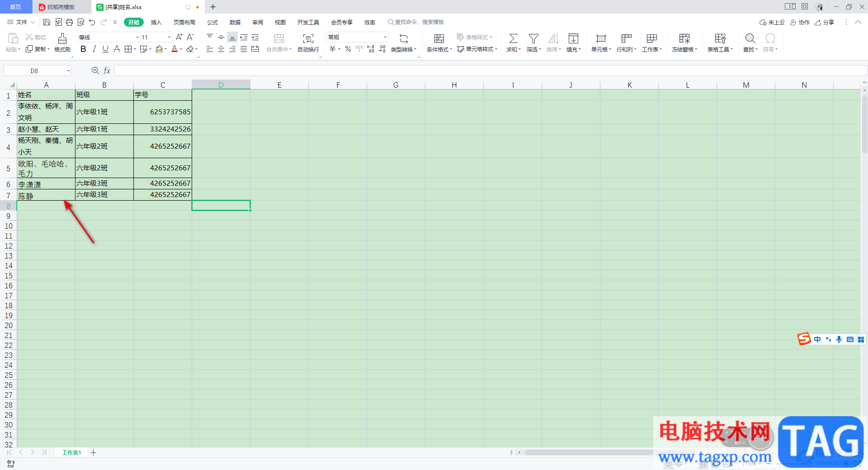Click the Fill (填充) icon

point(573,38)
